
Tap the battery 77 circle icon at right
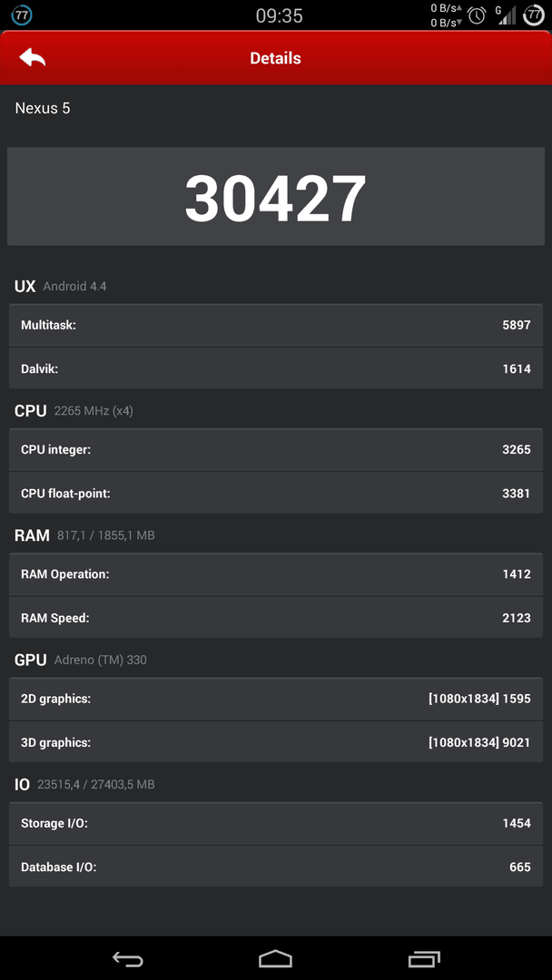[533, 15]
